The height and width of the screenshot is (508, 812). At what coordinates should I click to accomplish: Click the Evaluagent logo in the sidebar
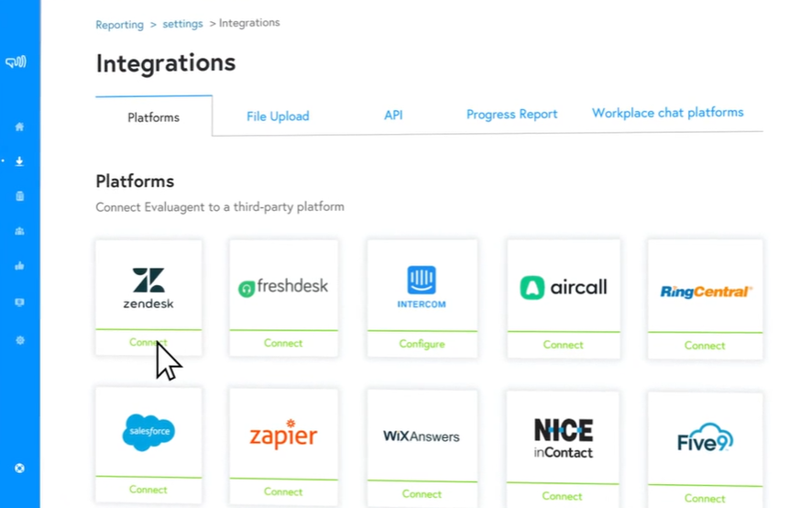coord(16,62)
